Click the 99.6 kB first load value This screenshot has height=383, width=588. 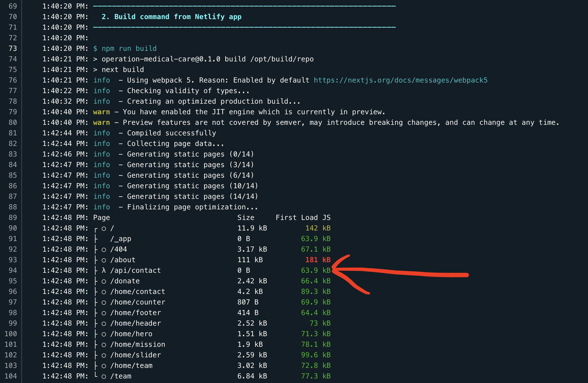pos(316,355)
